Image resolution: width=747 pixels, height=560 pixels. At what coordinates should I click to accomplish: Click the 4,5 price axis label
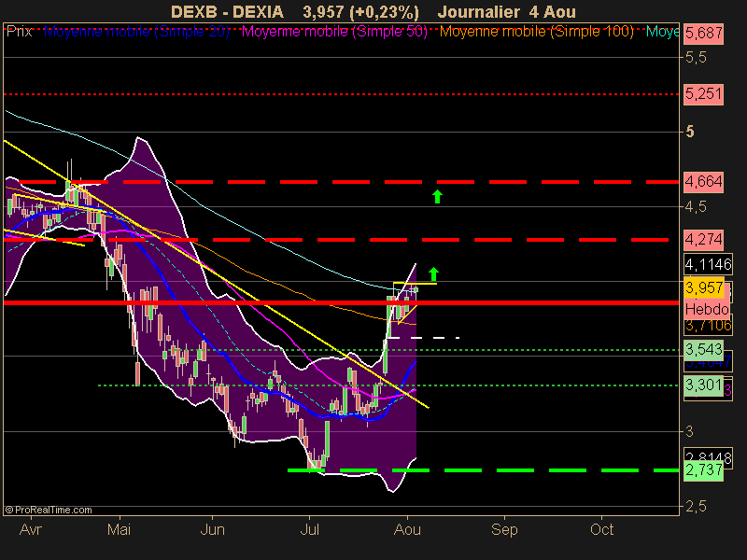tap(696, 207)
